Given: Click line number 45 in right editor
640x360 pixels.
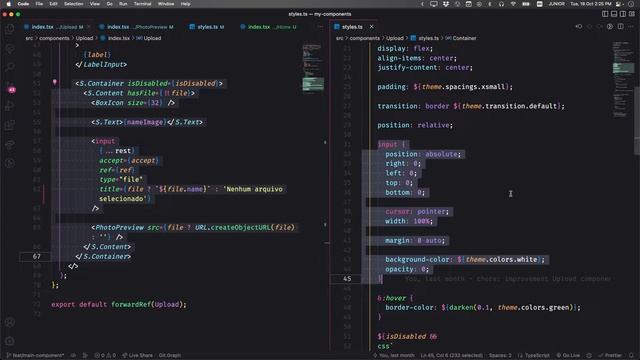Looking at the screenshot, I should tap(347, 278).
